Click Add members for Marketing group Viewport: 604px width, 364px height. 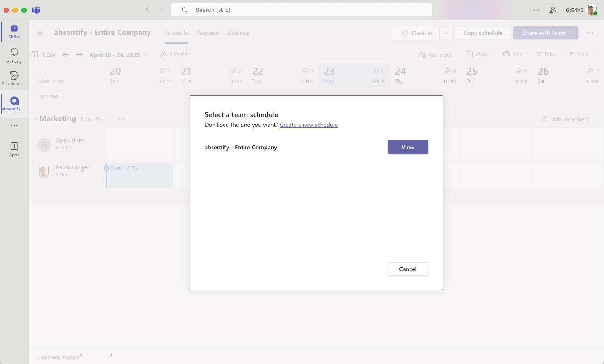564,119
